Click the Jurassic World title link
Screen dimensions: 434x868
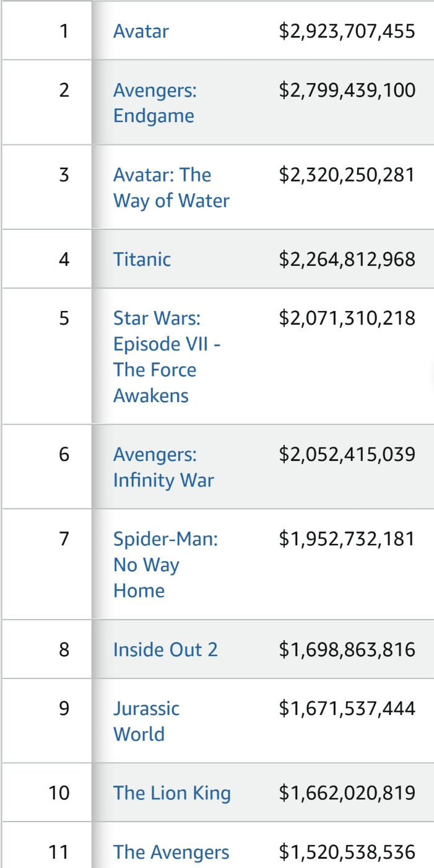pyautogui.click(x=146, y=721)
